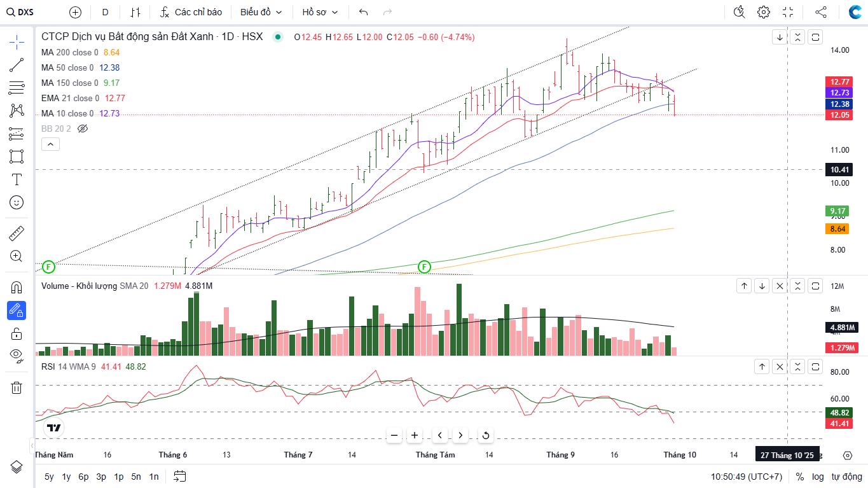The image size is (868, 488).
Task: Click the D interval button
Action: click(105, 12)
